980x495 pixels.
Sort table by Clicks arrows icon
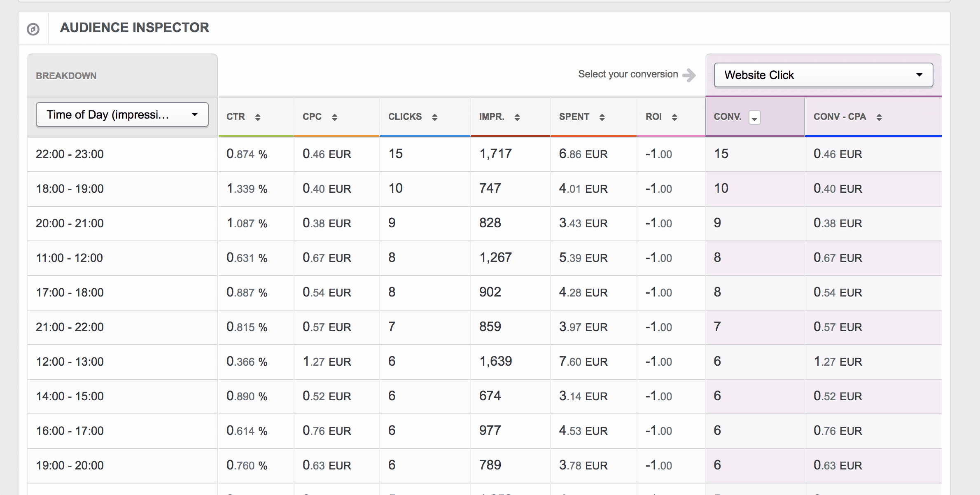[434, 117]
